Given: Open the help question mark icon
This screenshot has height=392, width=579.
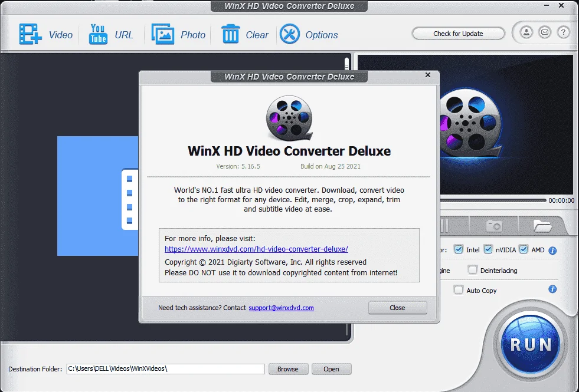Looking at the screenshot, I should pyautogui.click(x=563, y=32).
